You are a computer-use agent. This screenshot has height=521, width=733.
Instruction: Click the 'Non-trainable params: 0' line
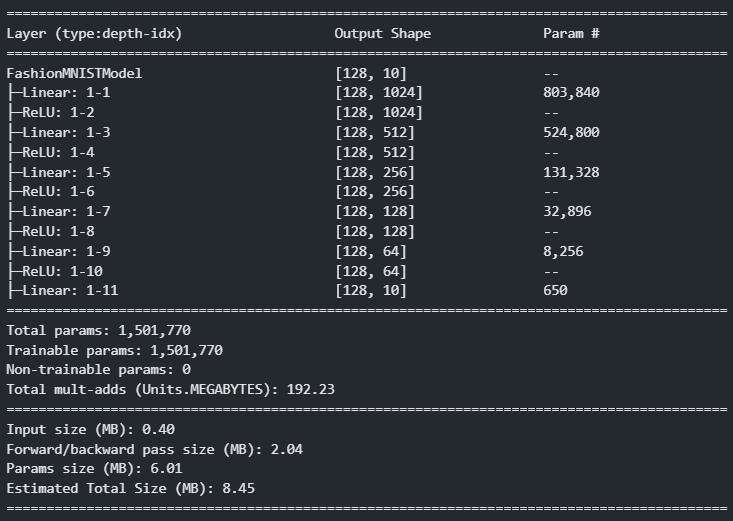pos(99,369)
